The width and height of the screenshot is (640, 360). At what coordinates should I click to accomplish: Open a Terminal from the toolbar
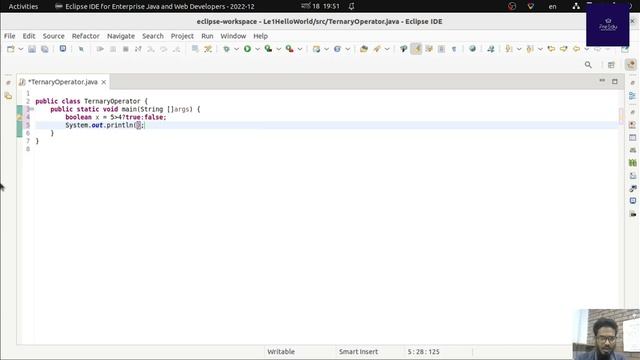(62, 49)
